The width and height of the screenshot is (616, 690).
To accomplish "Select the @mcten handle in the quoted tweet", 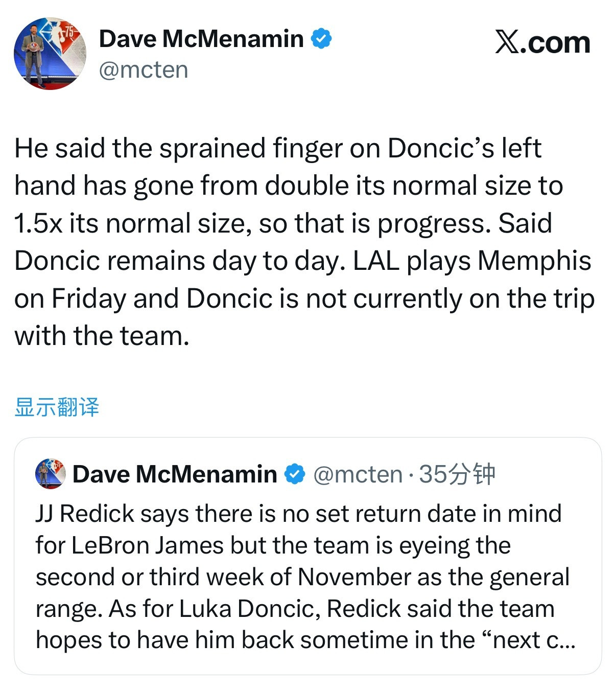I will click(358, 474).
